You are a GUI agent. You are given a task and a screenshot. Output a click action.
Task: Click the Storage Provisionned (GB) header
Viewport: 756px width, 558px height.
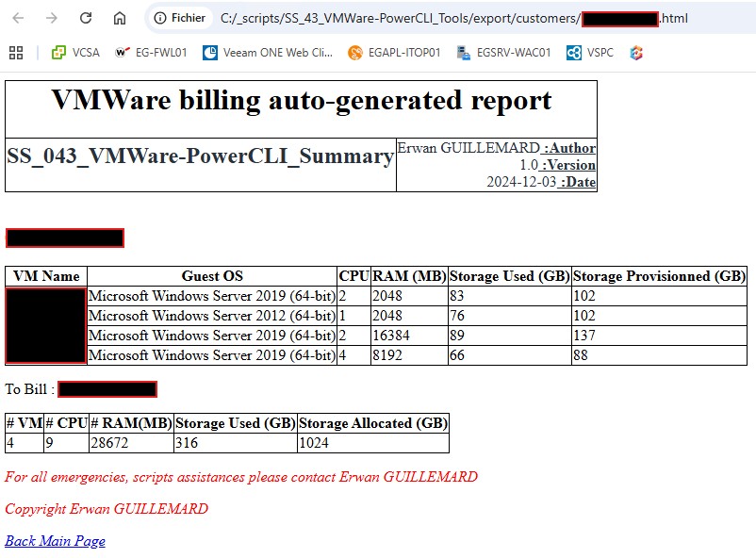659,276
